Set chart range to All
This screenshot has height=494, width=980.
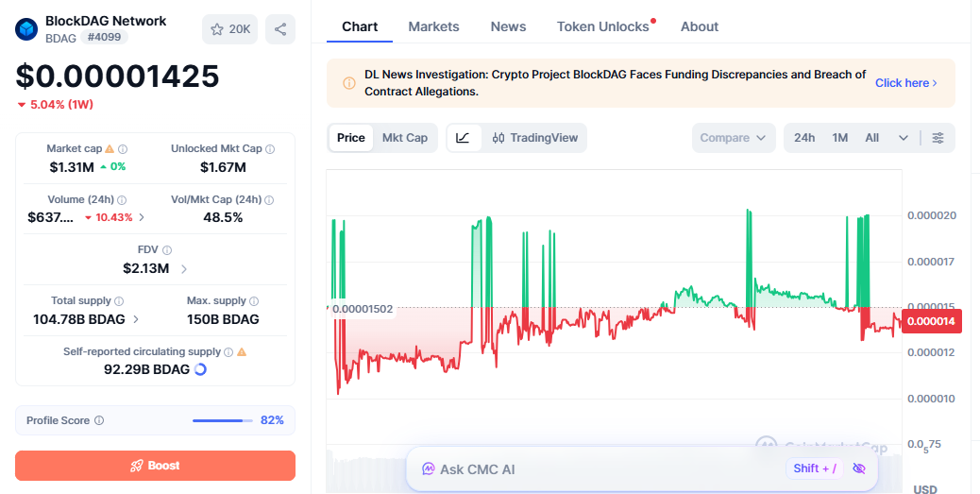[x=871, y=138]
